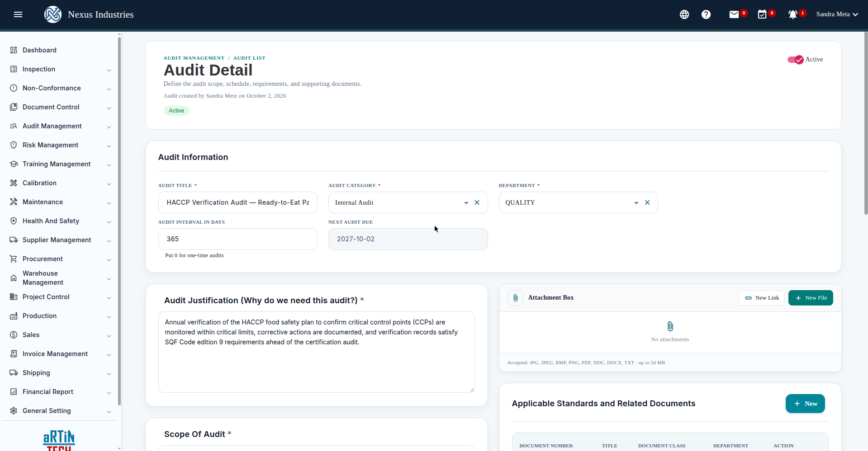Viewport: 868px width, 451px height.
Task: Click the Risk Management shield icon
Action: pyautogui.click(x=14, y=145)
